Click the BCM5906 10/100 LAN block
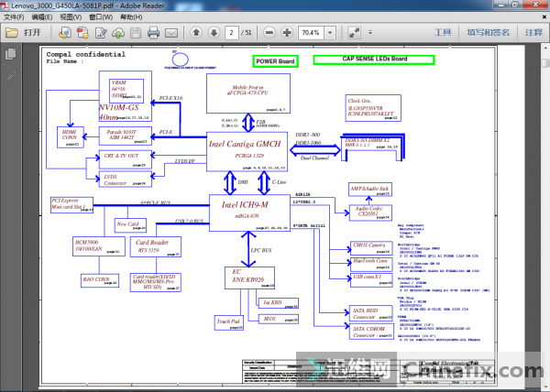This screenshot has height=392, width=550. click(99, 246)
